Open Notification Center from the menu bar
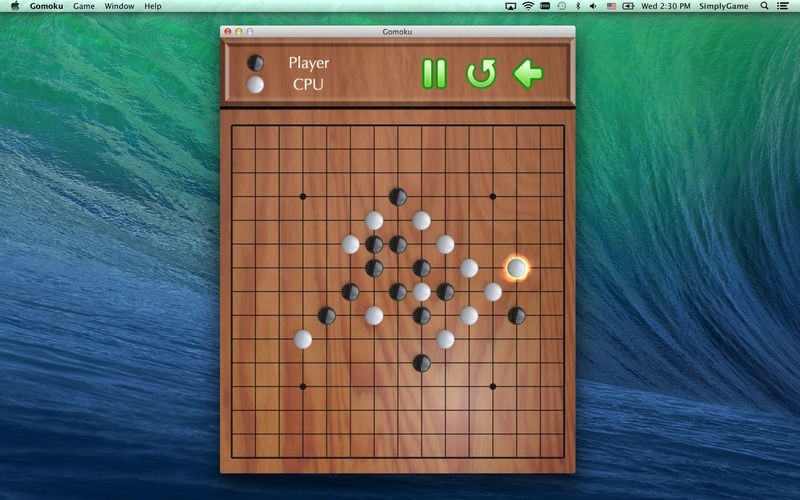 click(x=783, y=6)
